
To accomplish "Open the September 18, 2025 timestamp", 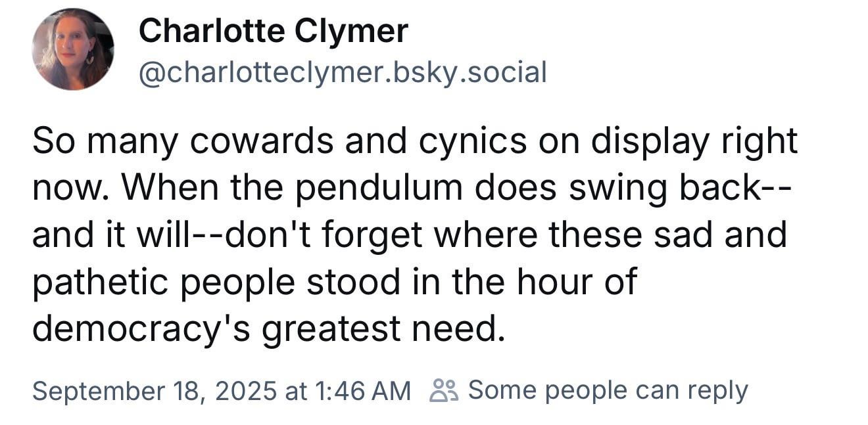I will pyautogui.click(x=221, y=391).
